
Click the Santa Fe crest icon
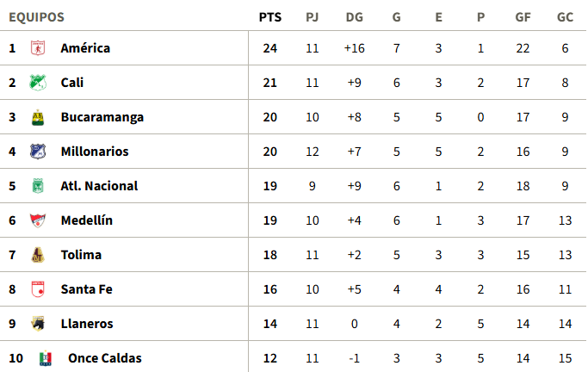[x=38, y=289]
